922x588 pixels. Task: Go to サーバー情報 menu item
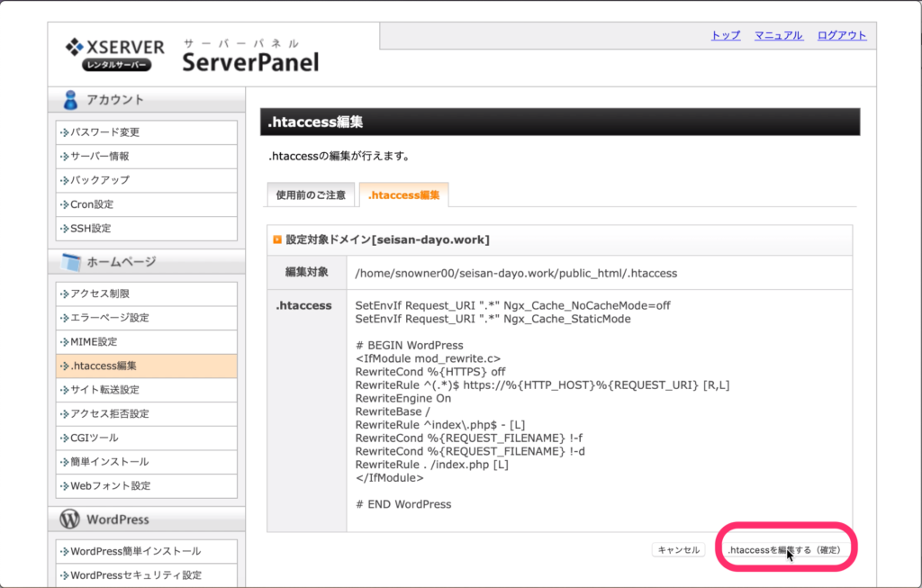(x=100, y=156)
